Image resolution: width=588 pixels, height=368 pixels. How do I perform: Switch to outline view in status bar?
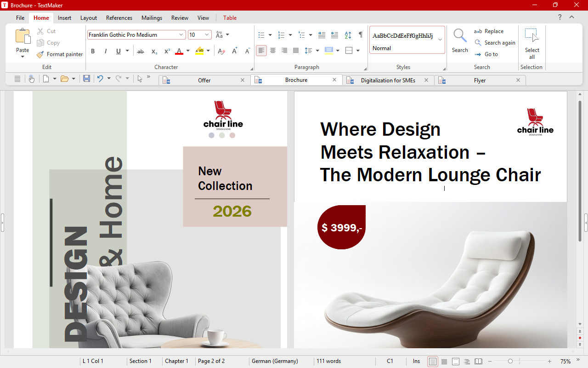pyautogui.click(x=467, y=362)
